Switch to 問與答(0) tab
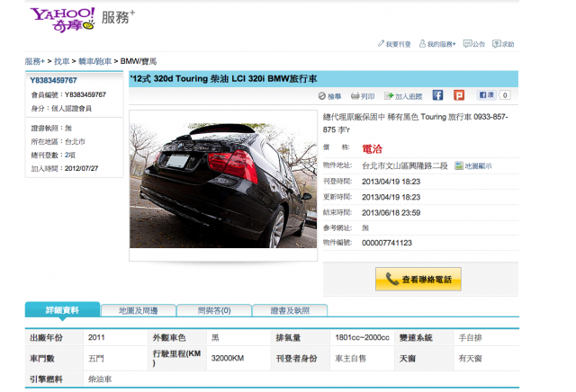Image resolution: width=576 pixels, height=392 pixels. [x=214, y=310]
